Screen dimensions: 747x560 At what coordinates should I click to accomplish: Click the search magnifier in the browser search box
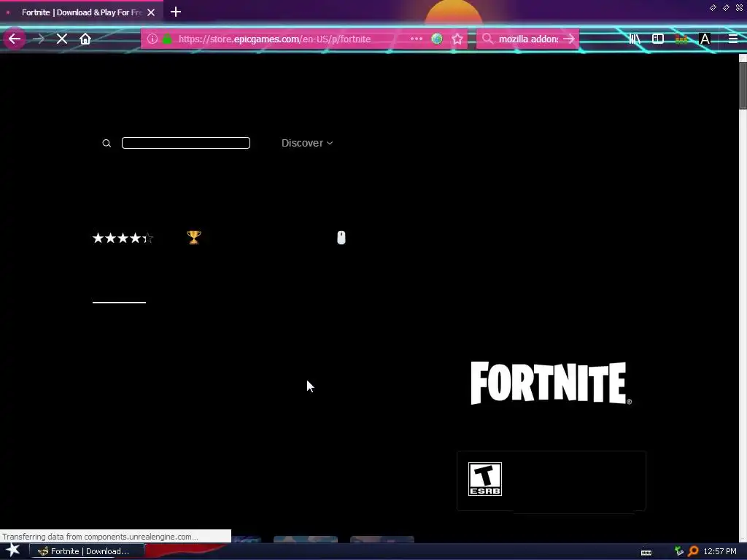pos(487,39)
